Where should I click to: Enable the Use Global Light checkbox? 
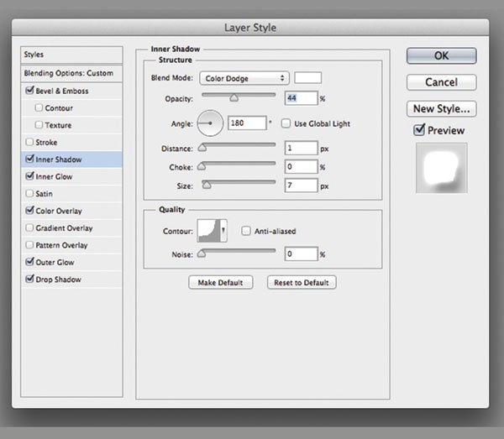pyautogui.click(x=286, y=124)
